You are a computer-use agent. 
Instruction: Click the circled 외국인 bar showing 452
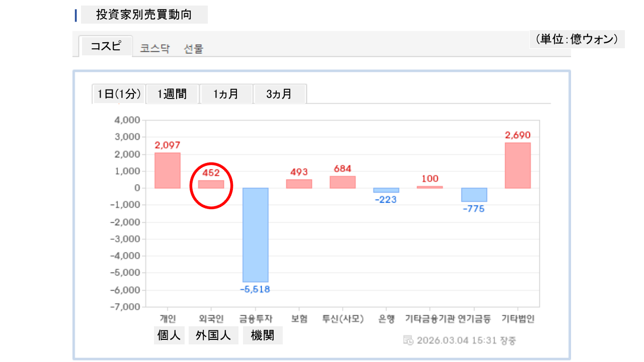point(211,184)
